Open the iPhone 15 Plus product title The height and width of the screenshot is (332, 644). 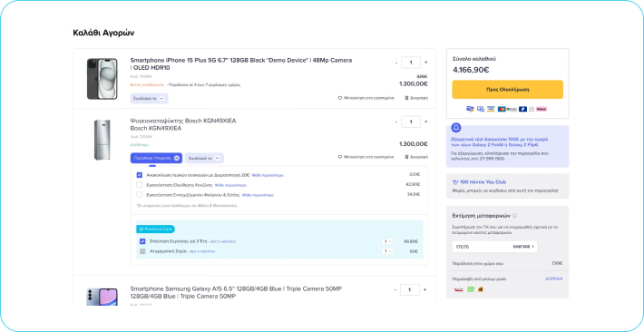point(241,63)
